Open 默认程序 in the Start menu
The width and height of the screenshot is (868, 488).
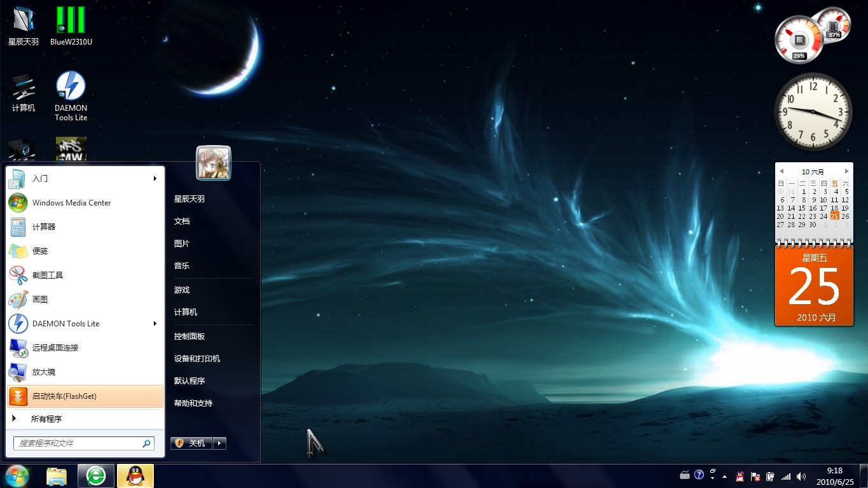coord(189,380)
